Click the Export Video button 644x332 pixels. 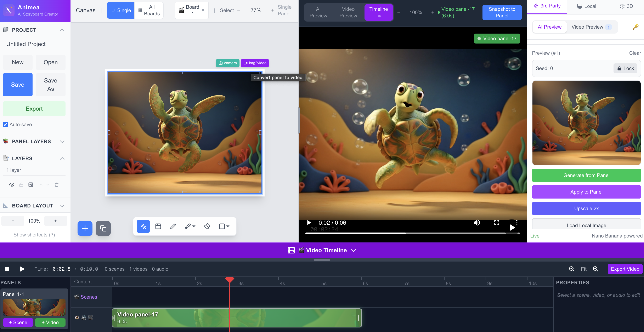click(625, 269)
